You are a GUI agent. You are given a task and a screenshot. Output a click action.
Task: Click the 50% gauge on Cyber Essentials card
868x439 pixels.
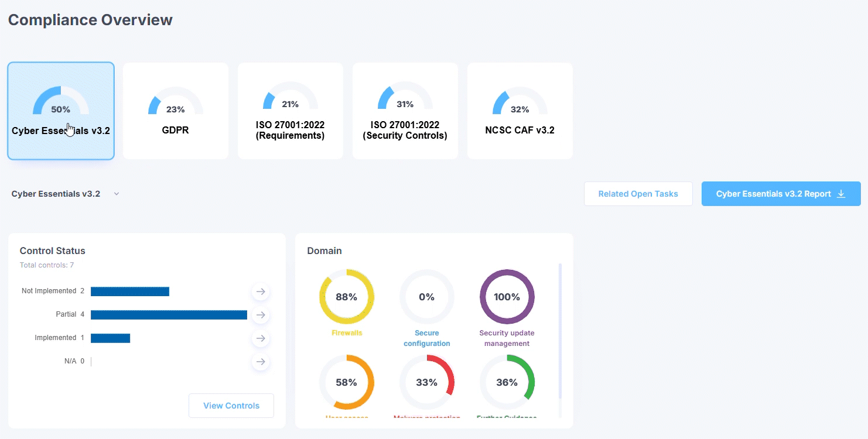(x=61, y=101)
